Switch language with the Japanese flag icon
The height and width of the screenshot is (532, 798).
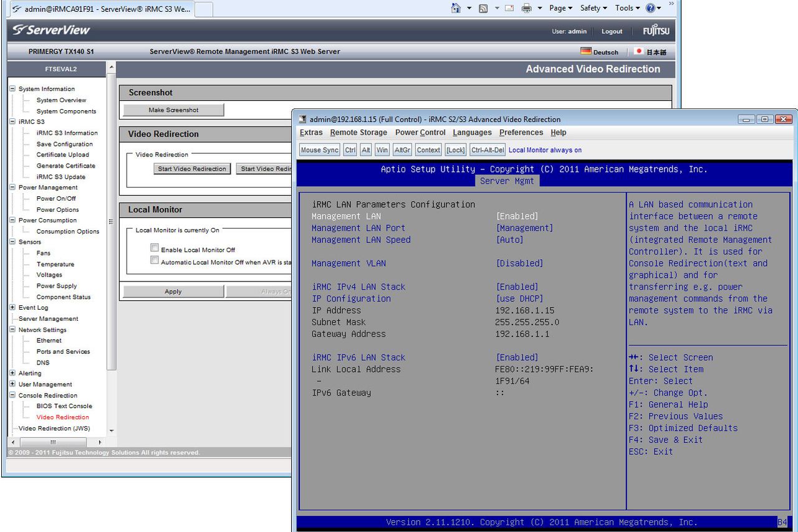(639, 52)
